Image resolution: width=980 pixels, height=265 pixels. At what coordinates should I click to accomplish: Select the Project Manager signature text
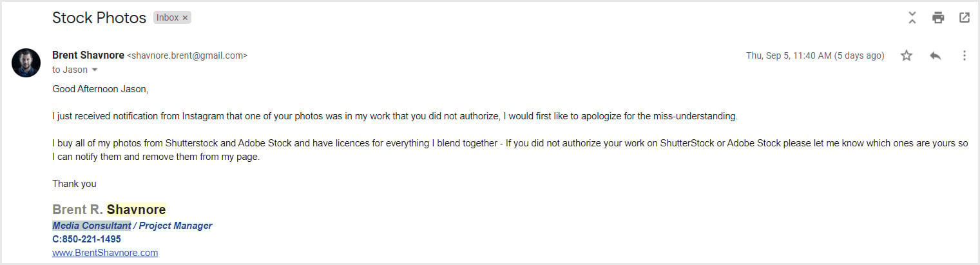[x=175, y=226]
